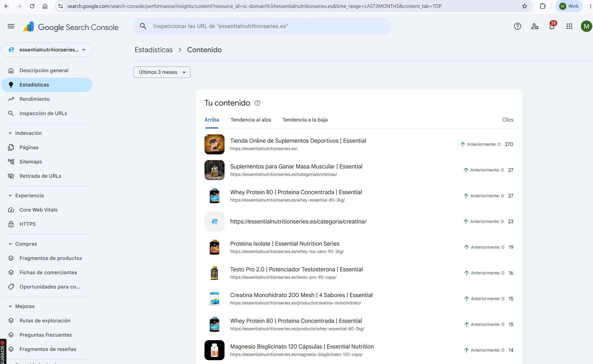Click the Clics column header
The width and height of the screenshot is (593, 364).
point(508,120)
